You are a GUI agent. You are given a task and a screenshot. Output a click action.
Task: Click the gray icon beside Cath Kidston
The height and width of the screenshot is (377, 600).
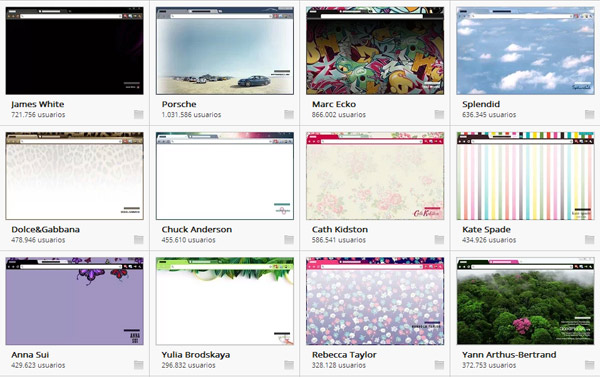tap(439, 240)
